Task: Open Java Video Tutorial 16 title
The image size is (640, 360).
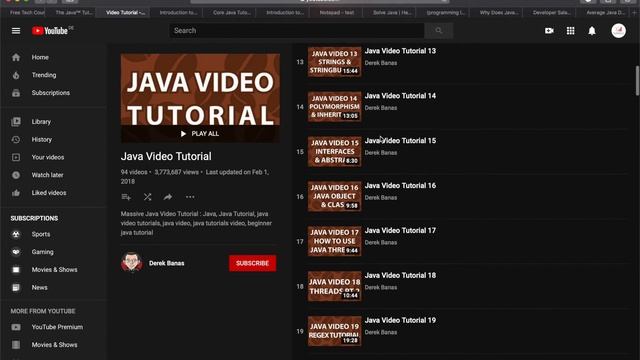Action: point(400,186)
